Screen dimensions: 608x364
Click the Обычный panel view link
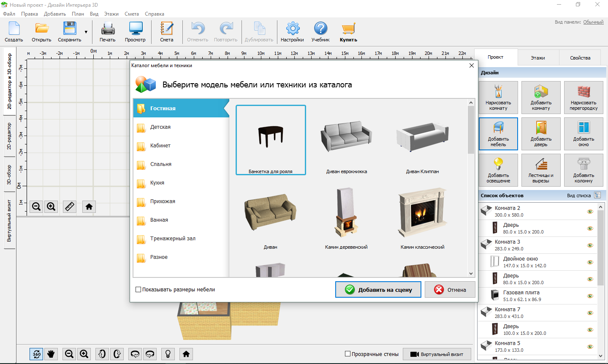pyautogui.click(x=593, y=22)
